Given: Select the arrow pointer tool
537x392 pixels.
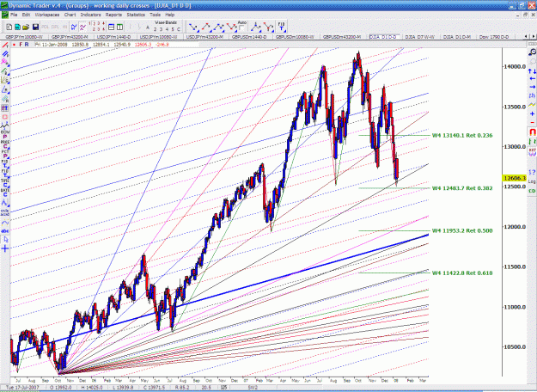Looking at the screenshot, I should click(x=5, y=240).
